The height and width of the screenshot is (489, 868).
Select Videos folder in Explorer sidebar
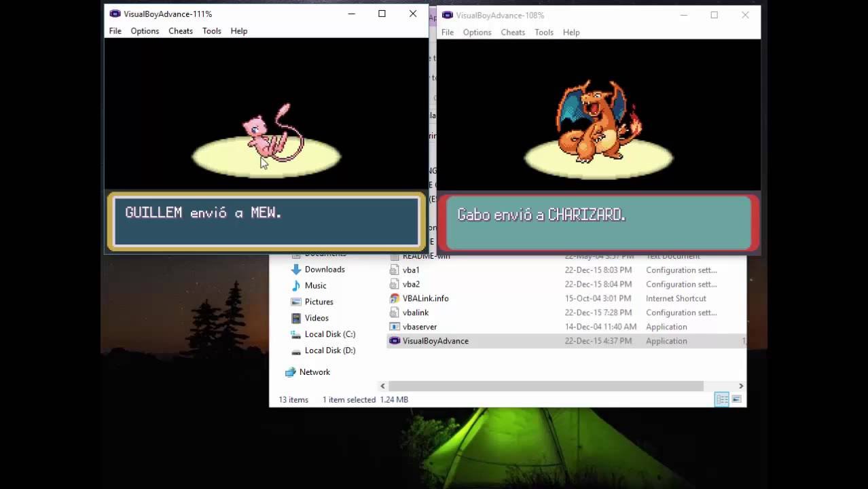317,318
